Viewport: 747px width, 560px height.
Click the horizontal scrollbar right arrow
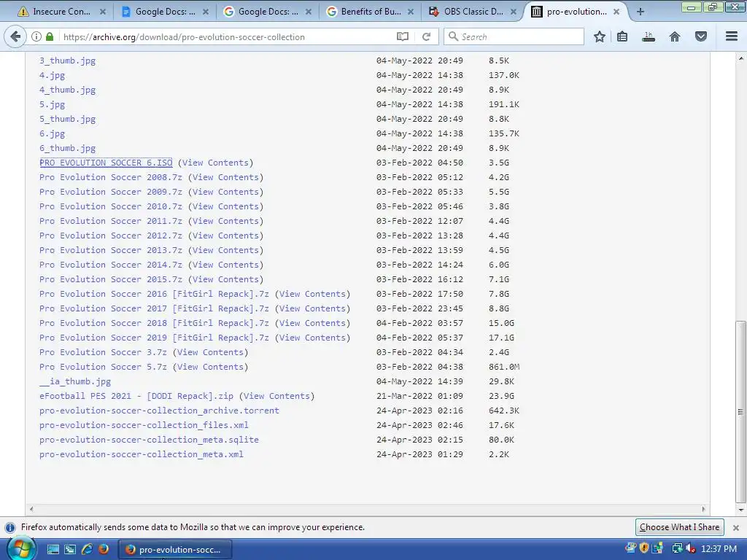point(703,509)
